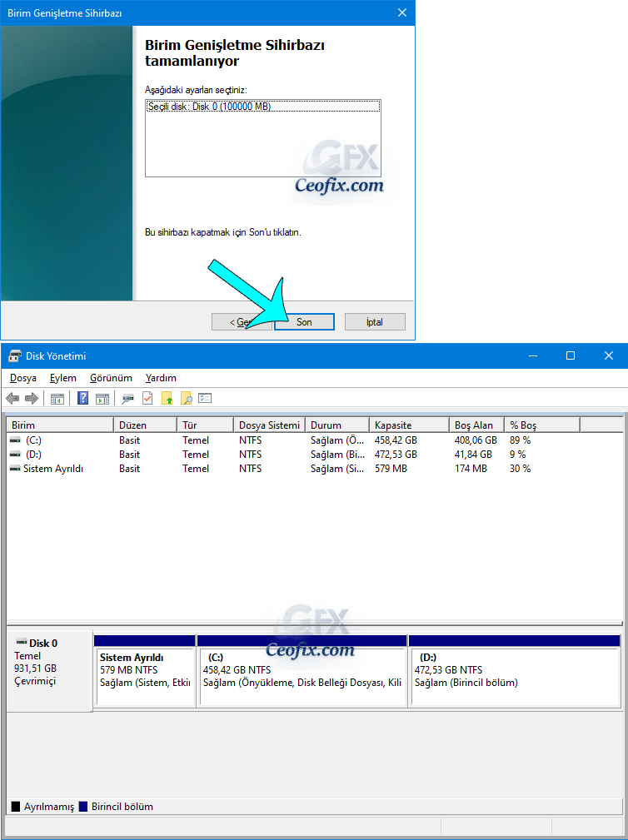Maximize the Disk Yönetimi window
628x840 pixels.
point(571,355)
